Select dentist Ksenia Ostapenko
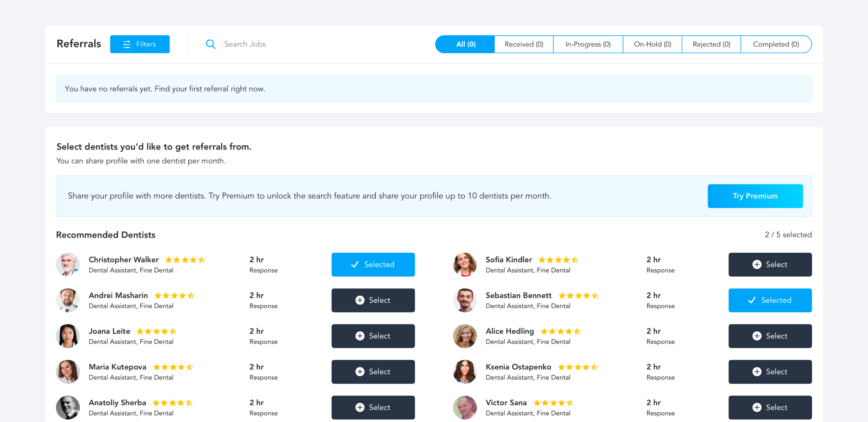This screenshot has width=868, height=422. [770, 372]
